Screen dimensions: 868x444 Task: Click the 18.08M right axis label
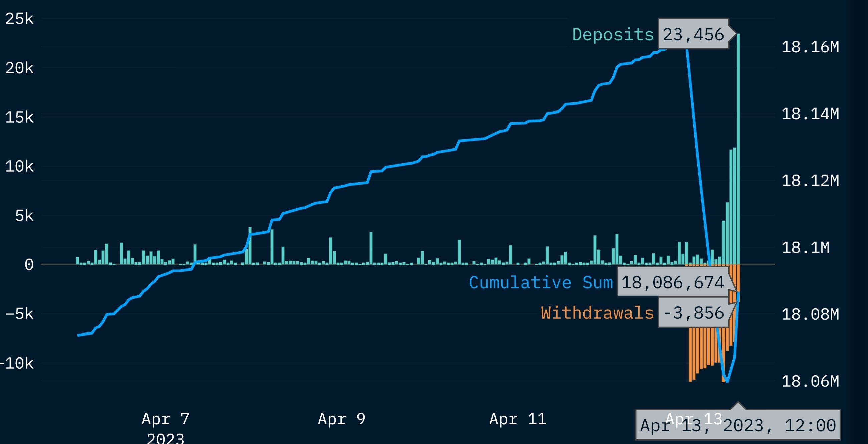tap(810, 314)
